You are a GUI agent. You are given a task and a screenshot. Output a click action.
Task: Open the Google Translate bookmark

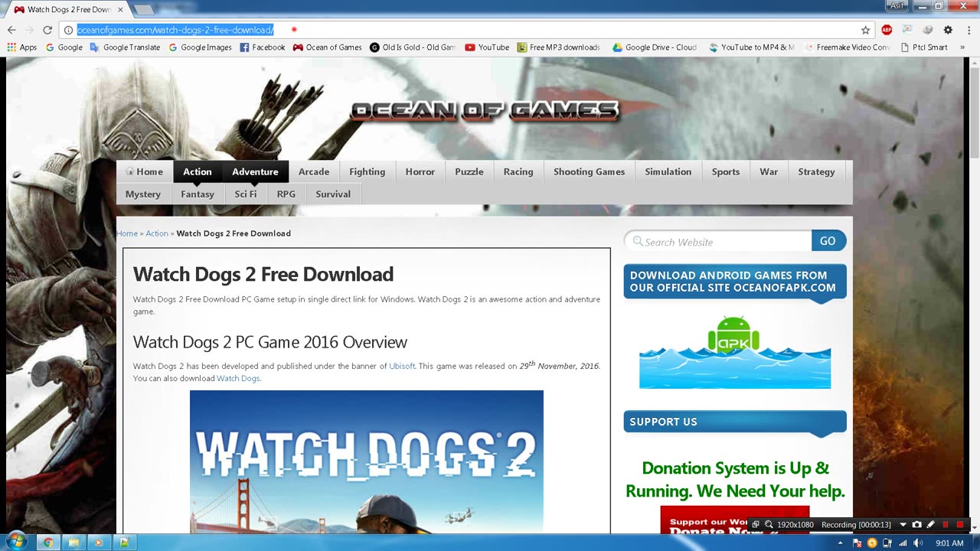(x=125, y=47)
